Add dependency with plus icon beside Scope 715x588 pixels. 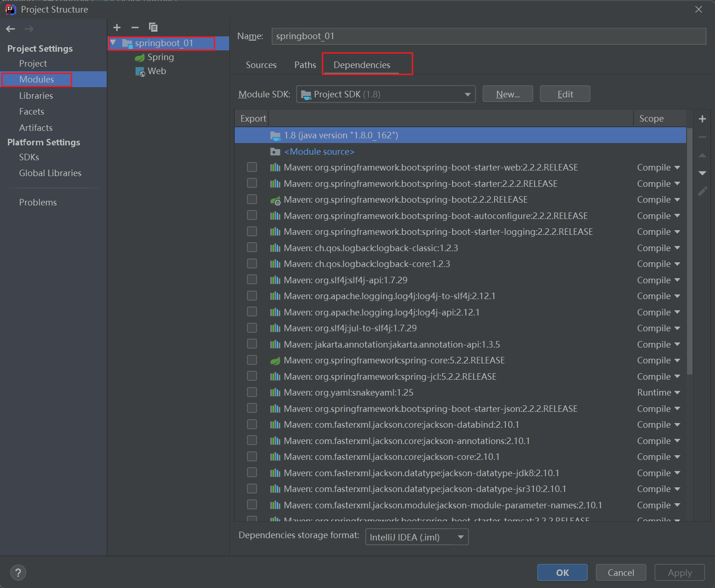[x=702, y=119]
